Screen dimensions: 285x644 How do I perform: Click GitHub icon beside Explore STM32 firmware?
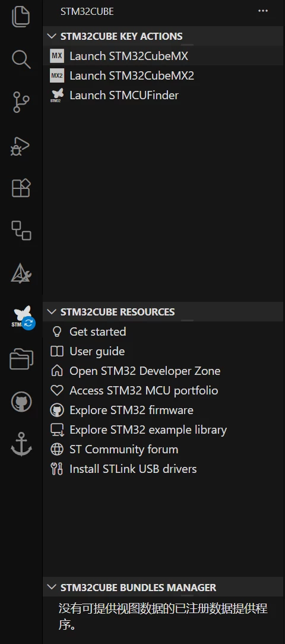pos(56,410)
